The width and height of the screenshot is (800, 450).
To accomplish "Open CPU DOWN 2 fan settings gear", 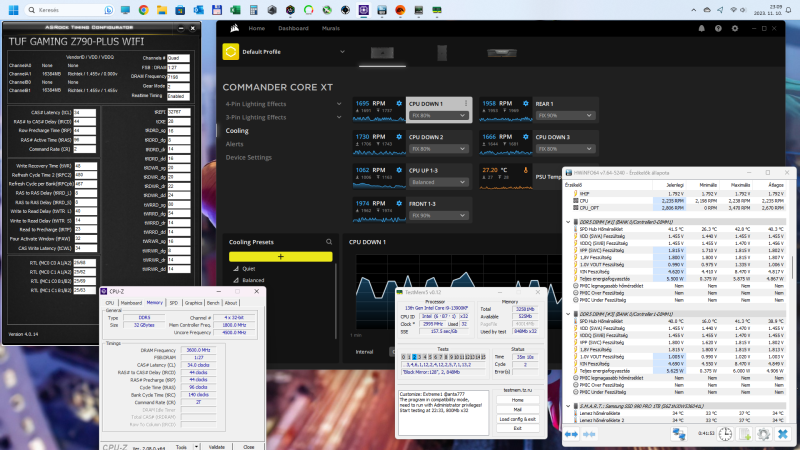I will point(399,137).
